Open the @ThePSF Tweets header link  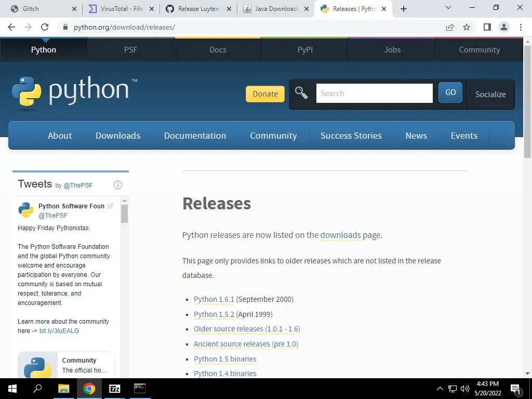click(x=78, y=185)
